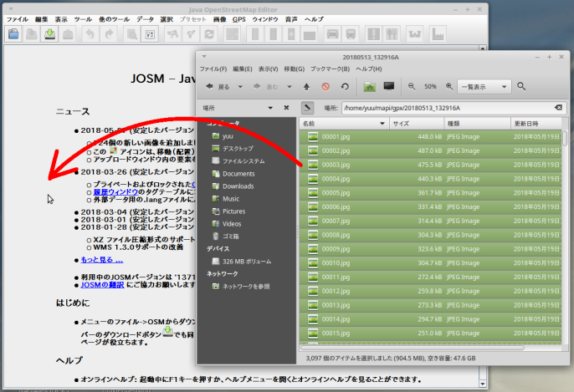
Task: Zoom in in file manager
Action: point(449,86)
